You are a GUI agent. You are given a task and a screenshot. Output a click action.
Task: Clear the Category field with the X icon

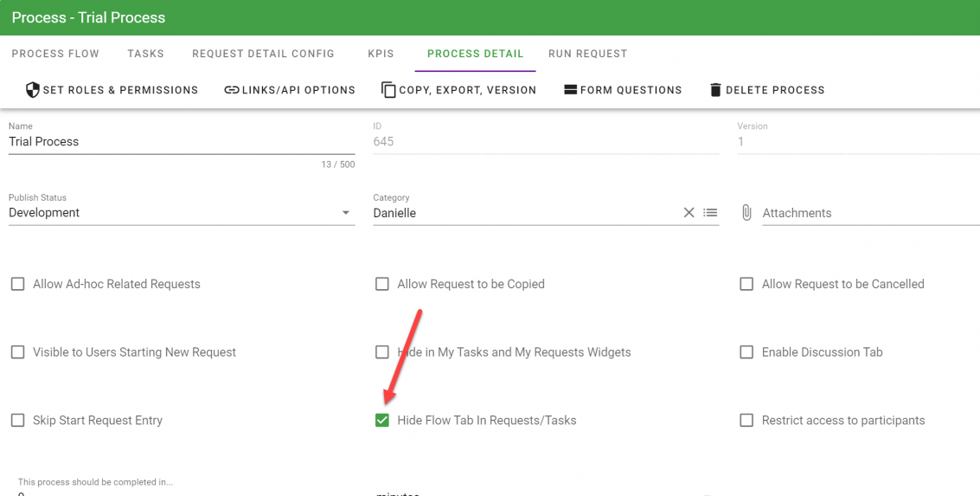(x=689, y=213)
